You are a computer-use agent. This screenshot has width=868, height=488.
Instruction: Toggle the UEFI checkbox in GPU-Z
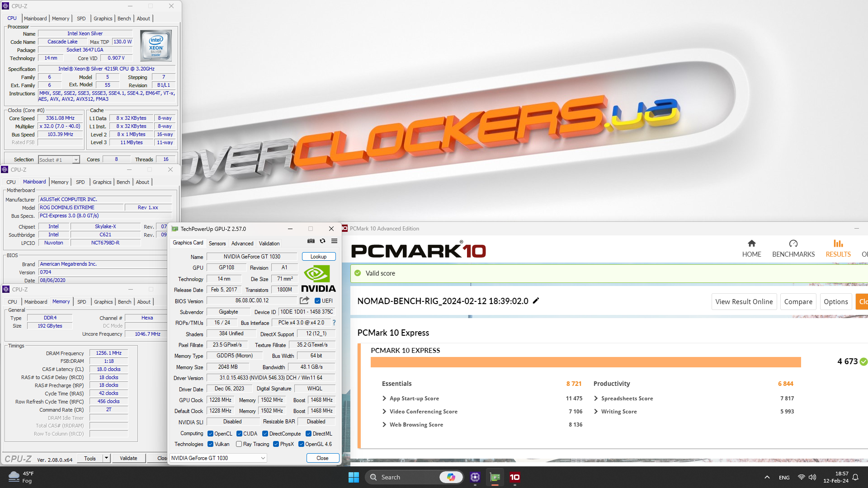pyautogui.click(x=318, y=301)
